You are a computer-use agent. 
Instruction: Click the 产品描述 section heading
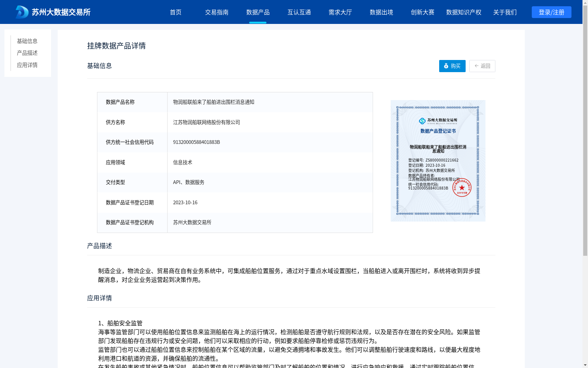point(100,246)
